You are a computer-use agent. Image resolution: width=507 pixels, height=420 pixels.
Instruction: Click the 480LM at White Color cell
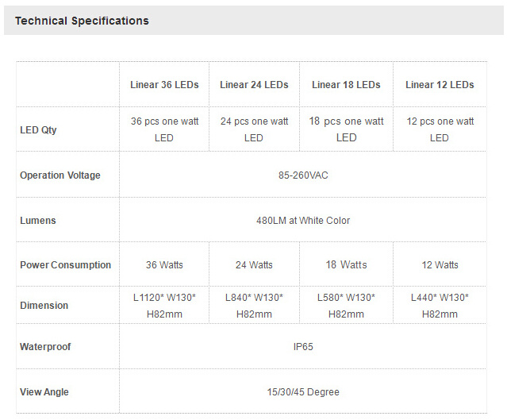pyautogui.click(x=303, y=220)
